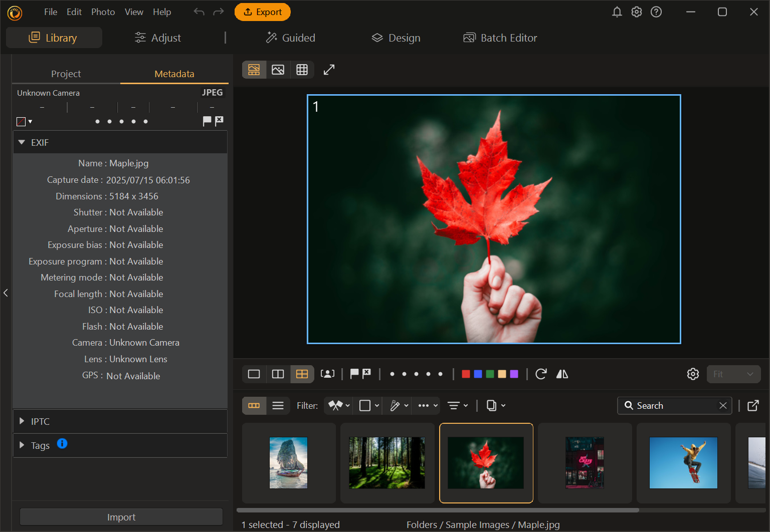
Task: Click the face tagging icon
Action: [x=327, y=374]
